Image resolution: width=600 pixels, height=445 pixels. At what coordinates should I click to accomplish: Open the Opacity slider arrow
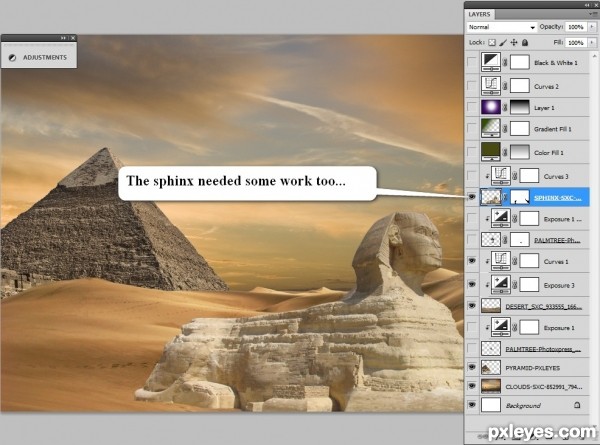pyautogui.click(x=592, y=27)
